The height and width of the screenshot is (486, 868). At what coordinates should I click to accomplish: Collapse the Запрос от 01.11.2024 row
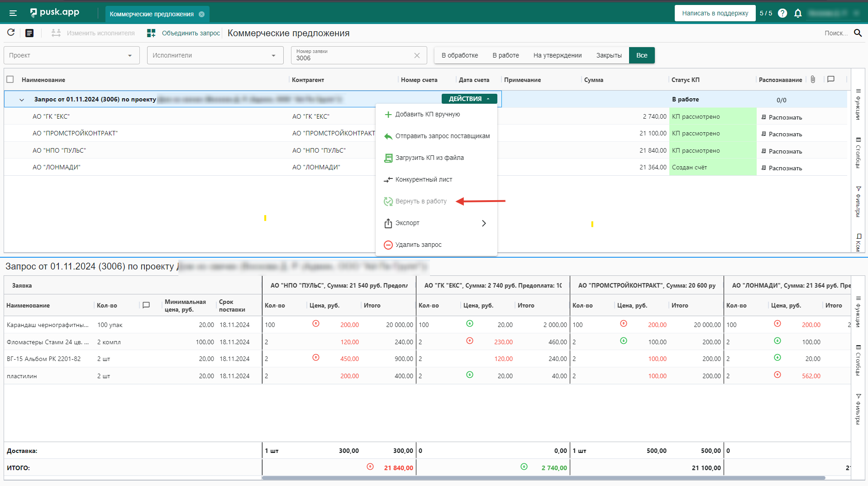(22, 100)
